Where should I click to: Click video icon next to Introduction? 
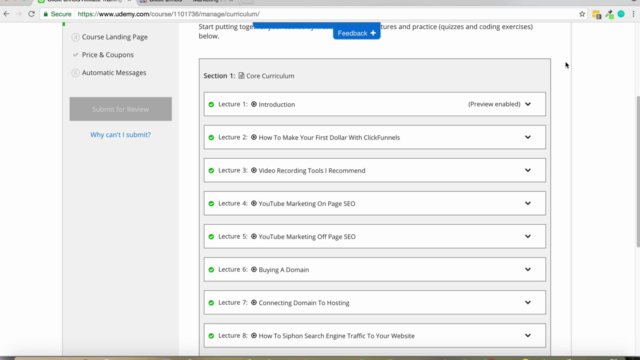pyautogui.click(x=254, y=104)
